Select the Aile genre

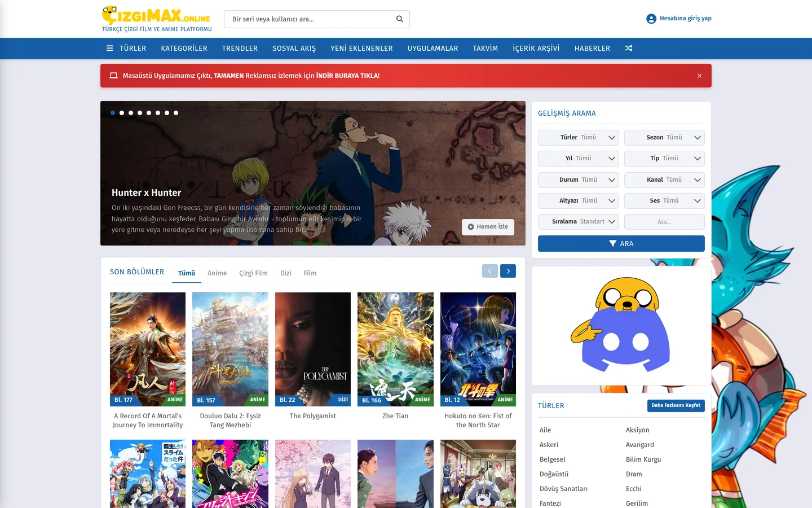coord(545,430)
